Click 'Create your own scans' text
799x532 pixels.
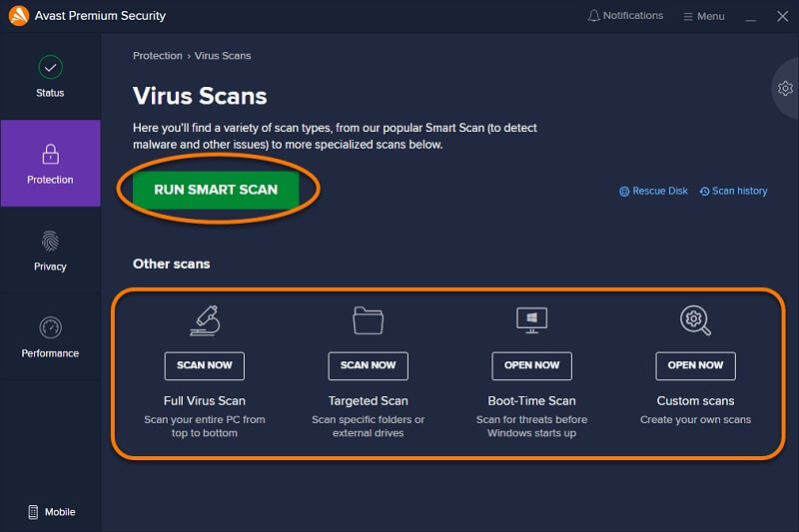[x=695, y=419]
